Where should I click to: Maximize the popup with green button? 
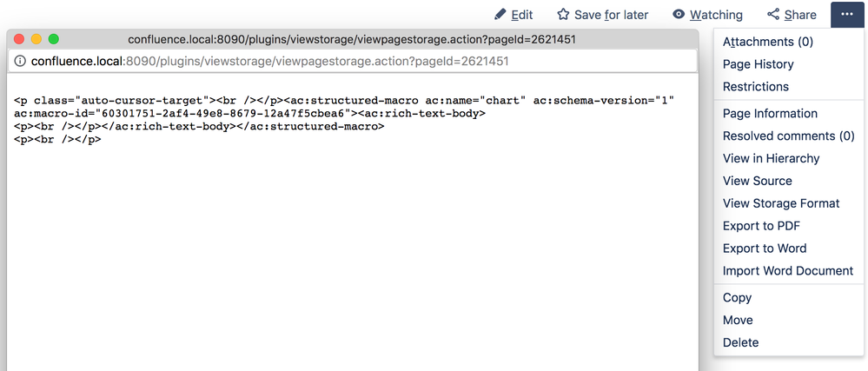(x=54, y=39)
